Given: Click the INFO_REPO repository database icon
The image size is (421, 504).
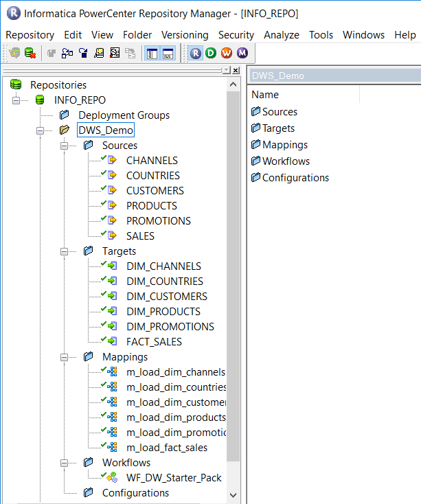Looking at the screenshot, I should (40, 100).
